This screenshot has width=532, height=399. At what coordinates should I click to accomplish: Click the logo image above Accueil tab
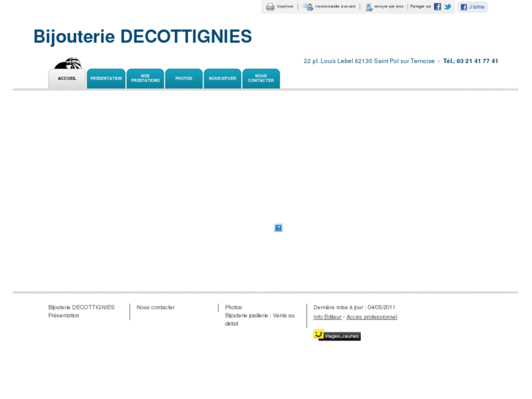[68, 64]
